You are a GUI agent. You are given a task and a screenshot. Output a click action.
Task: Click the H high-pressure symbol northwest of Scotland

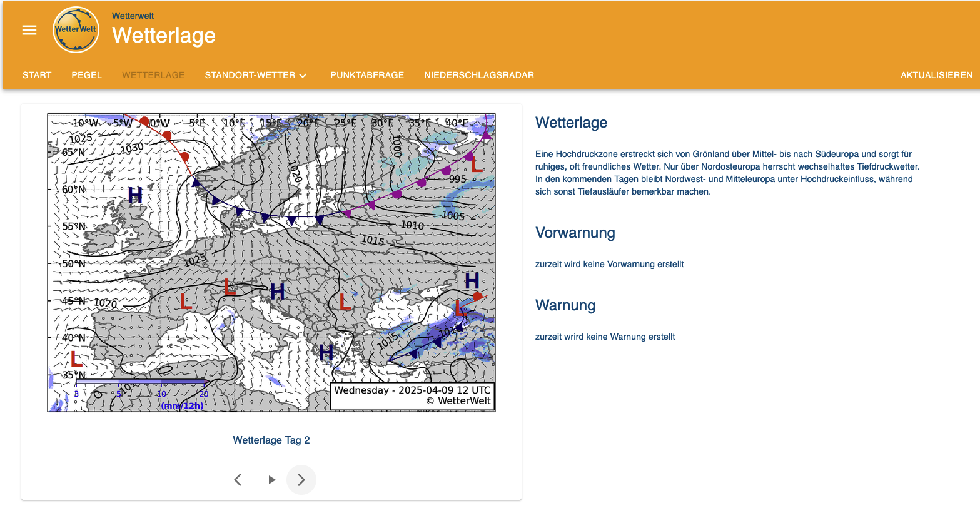point(135,196)
